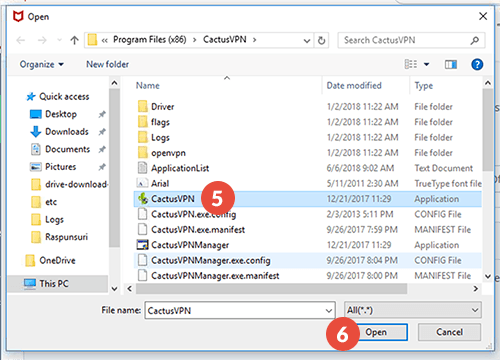Toggle the preview pane
This screenshot has height=360, width=500.
pyautogui.click(x=451, y=64)
